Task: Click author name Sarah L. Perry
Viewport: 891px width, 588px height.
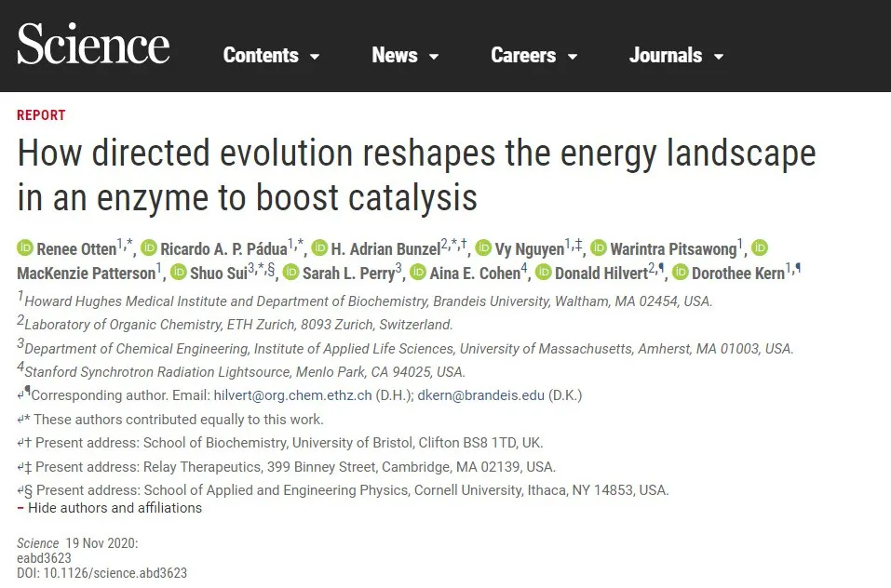Action: point(349,273)
